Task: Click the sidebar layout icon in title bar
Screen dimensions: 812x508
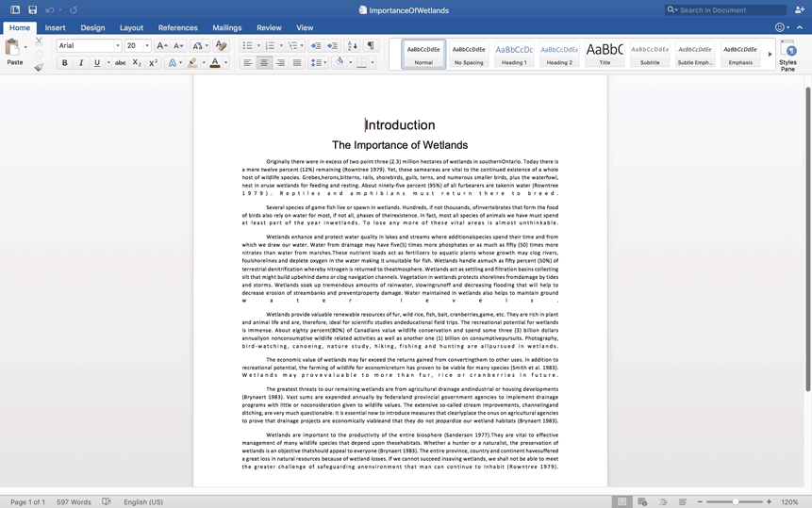Action: (x=15, y=9)
